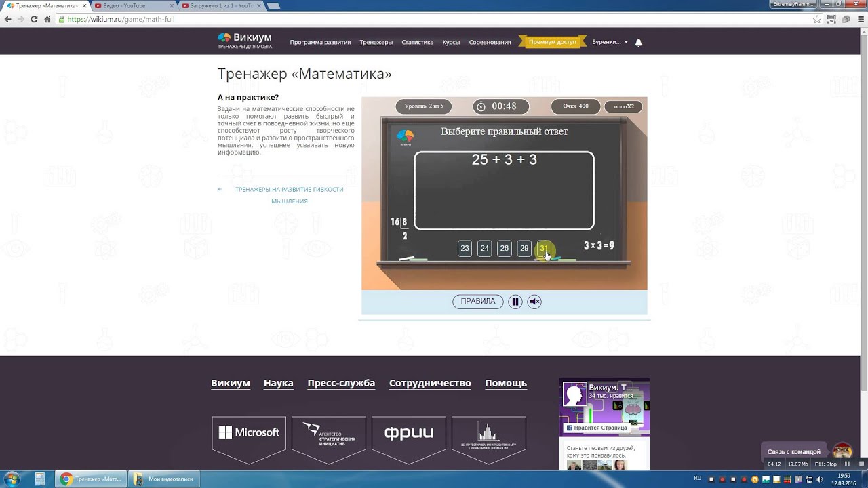
Task: Click the ooooX2 multiplier badge
Action: point(624,106)
